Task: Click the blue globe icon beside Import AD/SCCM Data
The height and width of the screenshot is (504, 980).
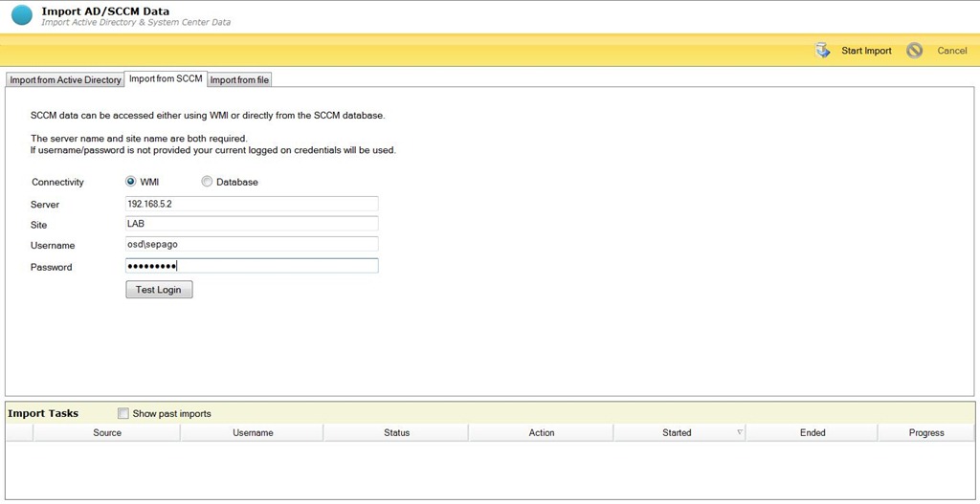Action: click(22, 15)
